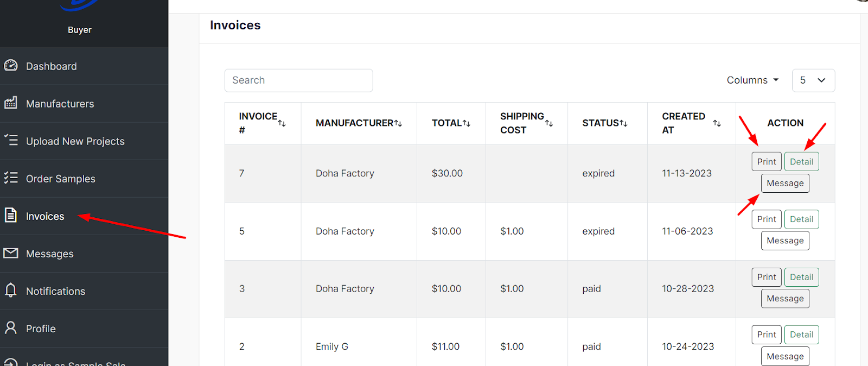Click the Manufacturers factory icon
This screenshot has height=366, width=868.
(11, 103)
